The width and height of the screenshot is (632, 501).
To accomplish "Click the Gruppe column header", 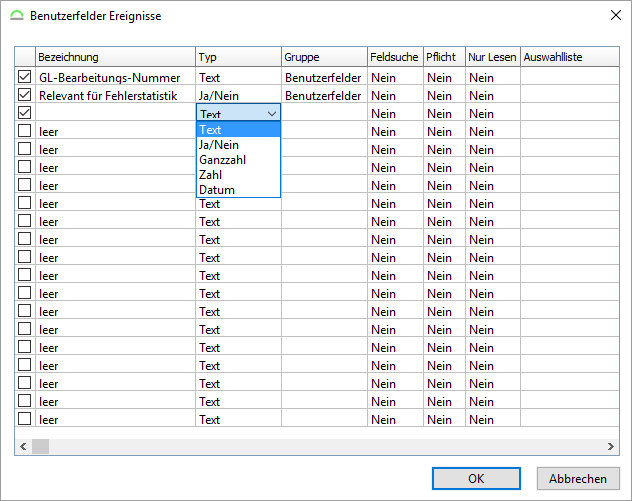I will 324,57.
